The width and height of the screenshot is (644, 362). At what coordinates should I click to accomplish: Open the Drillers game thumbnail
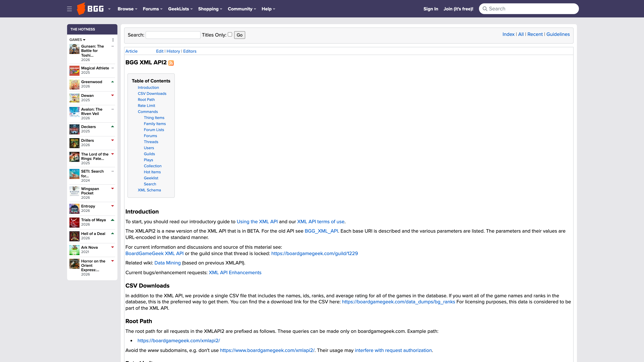pos(74,143)
